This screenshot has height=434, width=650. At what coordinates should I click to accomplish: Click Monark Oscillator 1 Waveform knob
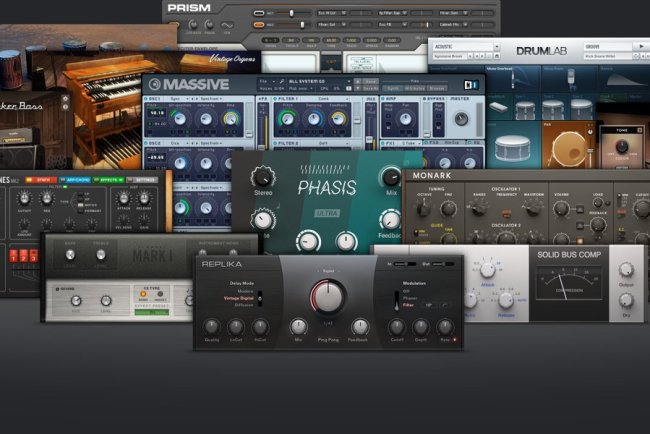[533, 207]
